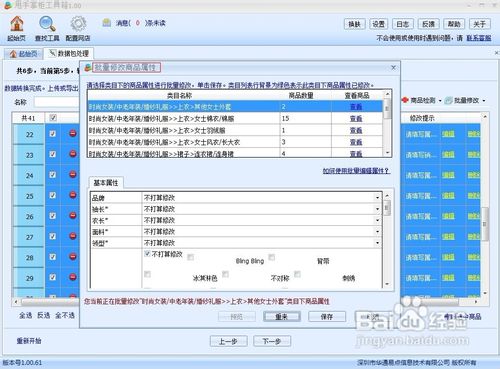This screenshot has width=500, height=369.
Task: Check the 刺绣 checkbox
Action: point(297,274)
